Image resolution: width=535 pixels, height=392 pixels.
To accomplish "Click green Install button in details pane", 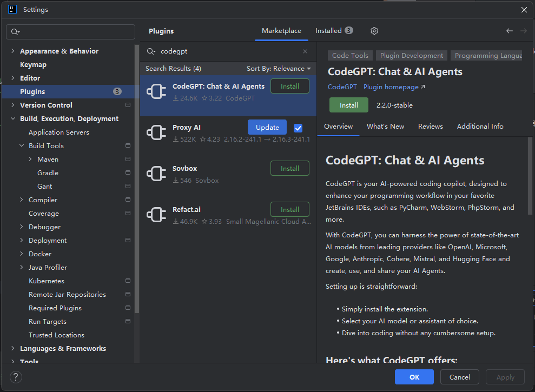I will [349, 105].
